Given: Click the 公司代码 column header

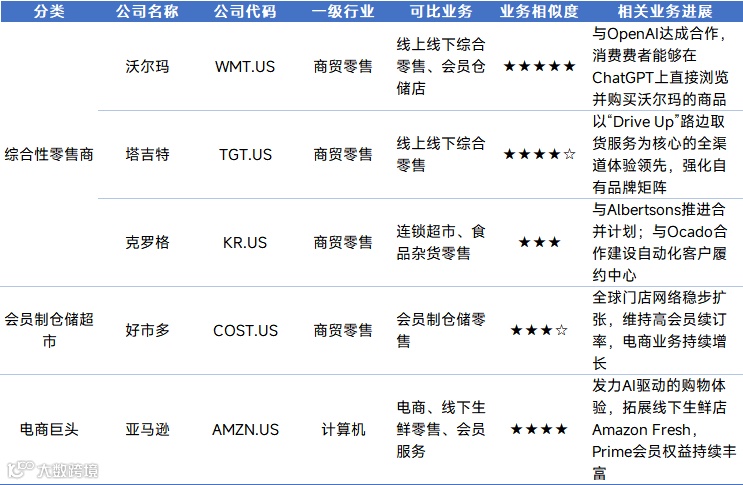Looking at the screenshot, I should [245, 11].
